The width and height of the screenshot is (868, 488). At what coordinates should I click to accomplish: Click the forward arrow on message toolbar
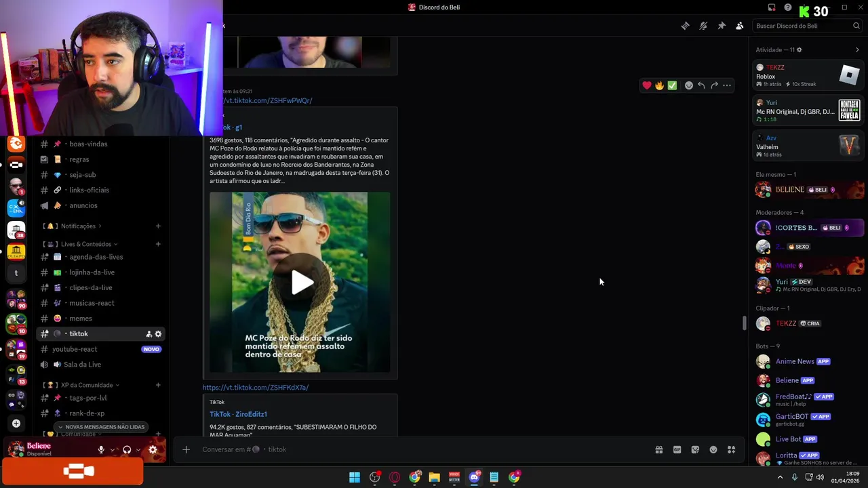[714, 85]
